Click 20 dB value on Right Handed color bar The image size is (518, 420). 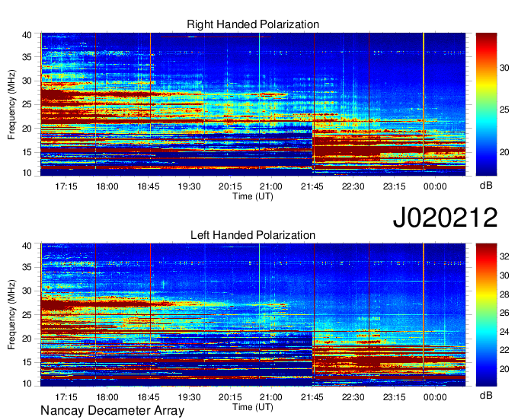tap(504, 152)
